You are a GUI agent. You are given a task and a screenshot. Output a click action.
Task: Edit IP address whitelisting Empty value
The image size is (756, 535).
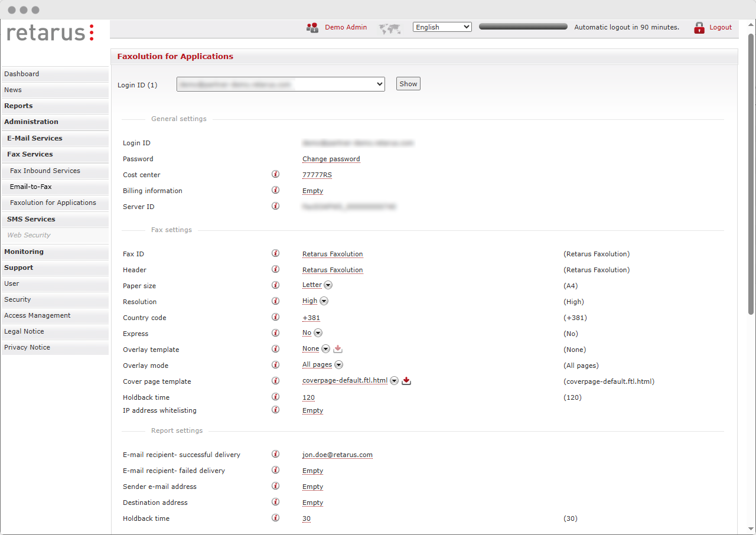312,410
